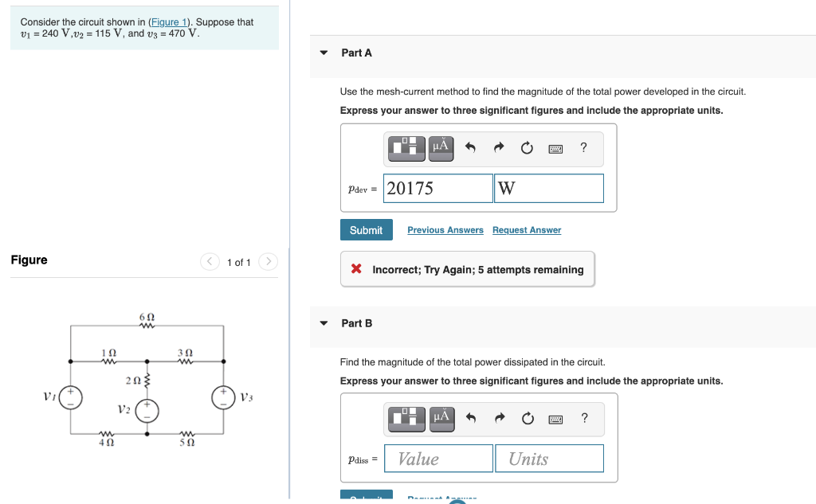Click the next figure arrow

[x=269, y=261]
